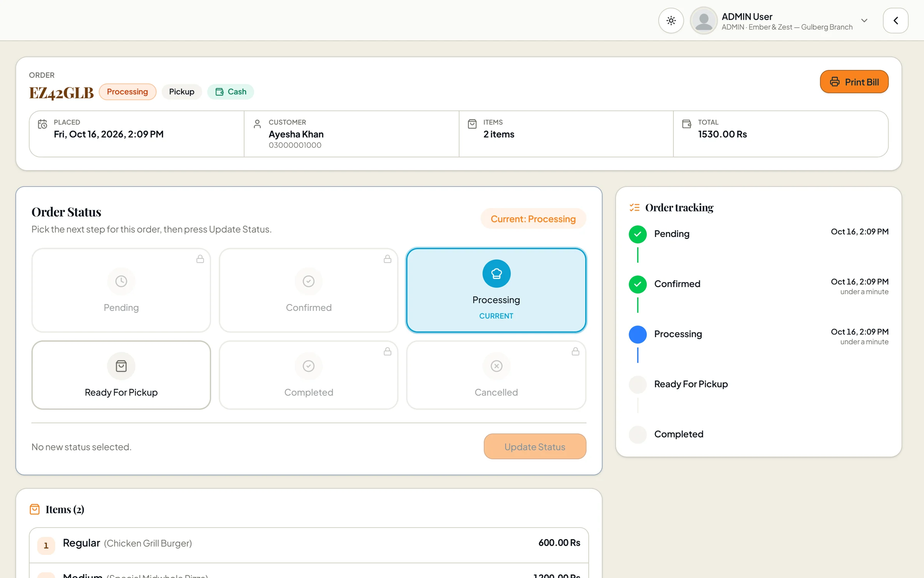This screenshot has width=924, height=578.
Task: Select the Cancelled status card
Action: pyautogui.click(x=496, y=375)
